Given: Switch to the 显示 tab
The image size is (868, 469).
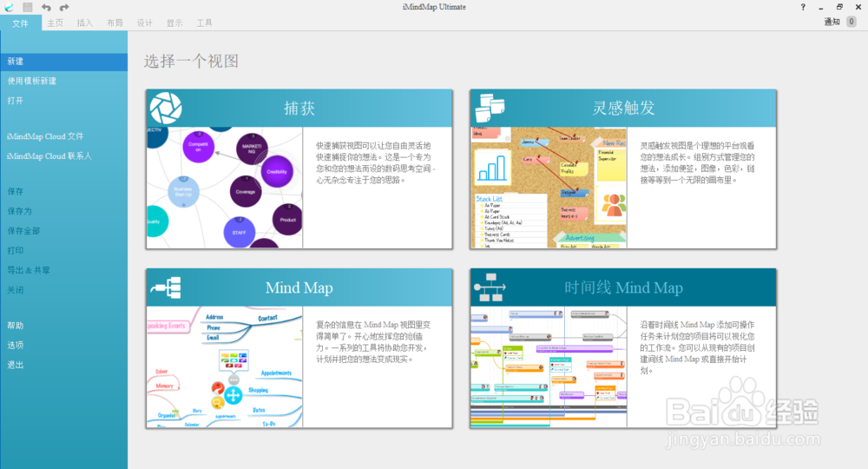Looking at the screenshot, I should coord(174,23).
